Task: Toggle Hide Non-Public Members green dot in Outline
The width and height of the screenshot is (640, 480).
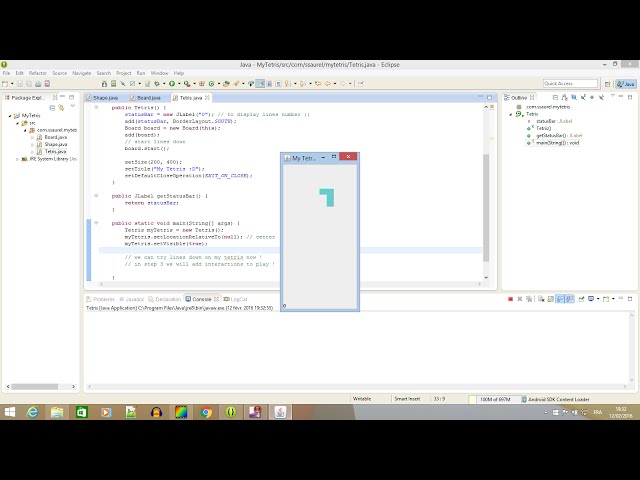Action: [x=592, y=98]
